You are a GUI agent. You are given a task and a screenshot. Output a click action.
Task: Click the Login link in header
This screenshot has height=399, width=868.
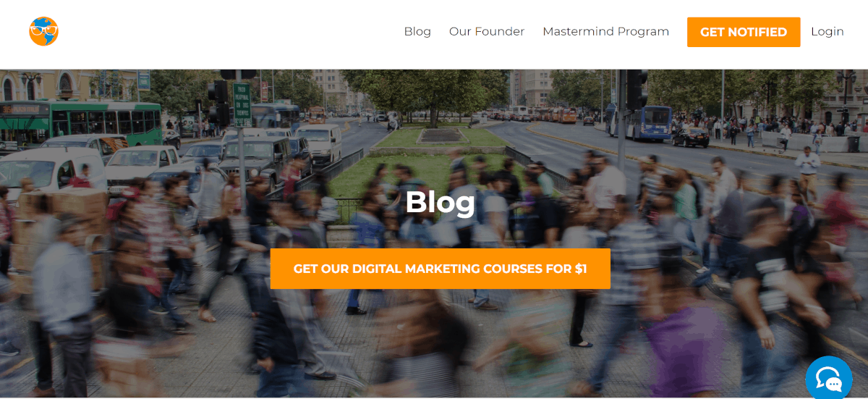tap(827, 32)
